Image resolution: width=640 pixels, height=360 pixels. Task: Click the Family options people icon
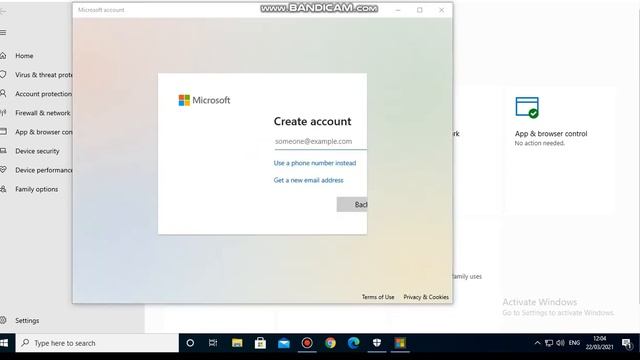coord(3,189)
